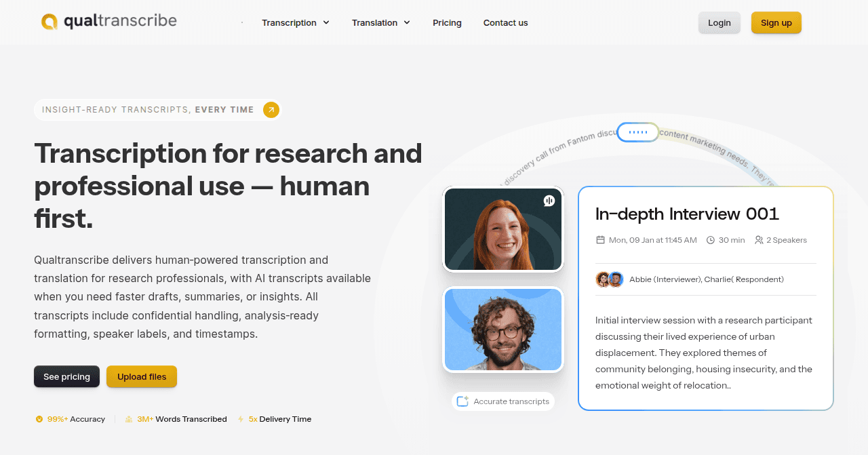Click the 5x Delivery Time text
The width and height of the screenshot is (868, 455).
(280, 419)
